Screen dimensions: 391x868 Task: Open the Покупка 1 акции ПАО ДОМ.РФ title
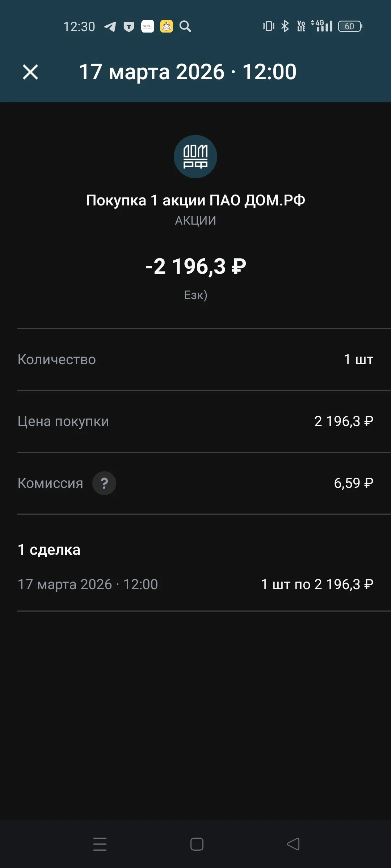click(x=195, y=200)
